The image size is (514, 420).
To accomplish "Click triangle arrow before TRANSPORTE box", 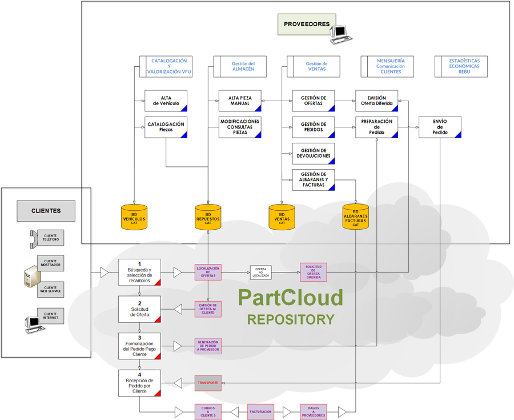I will (x=178, y=383).
